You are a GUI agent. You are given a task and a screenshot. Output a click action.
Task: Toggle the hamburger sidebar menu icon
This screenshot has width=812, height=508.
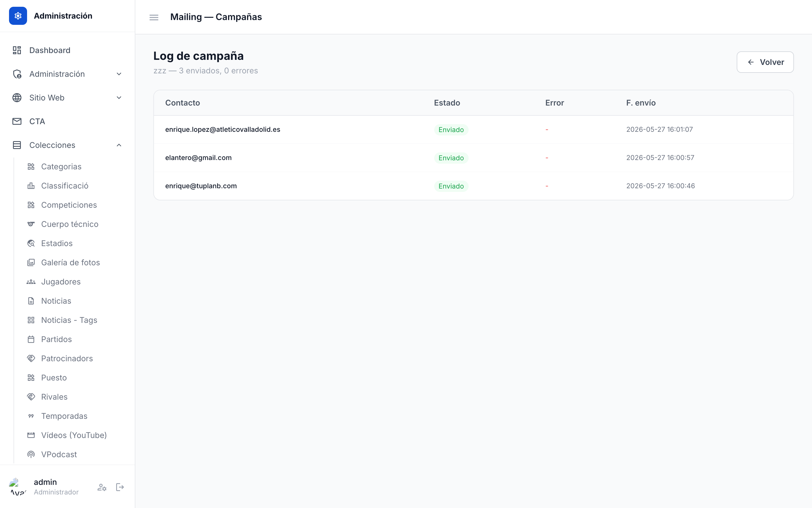coord(154,17)
